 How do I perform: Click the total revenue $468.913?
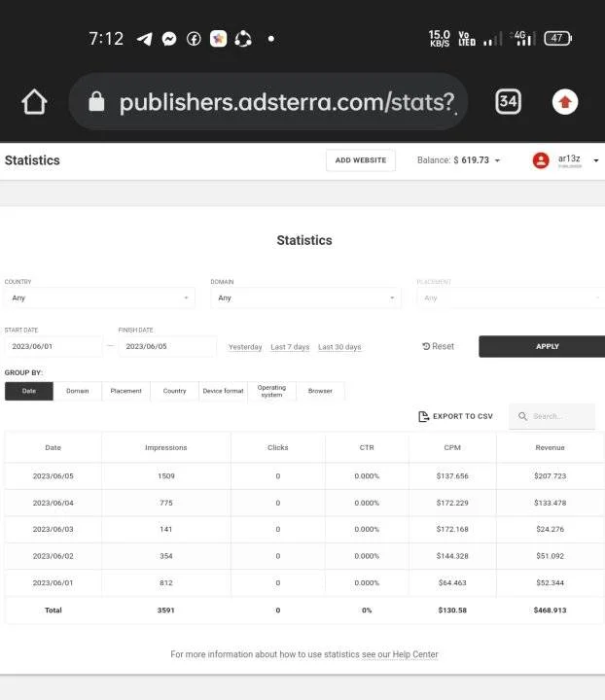[x=551, y=610]
